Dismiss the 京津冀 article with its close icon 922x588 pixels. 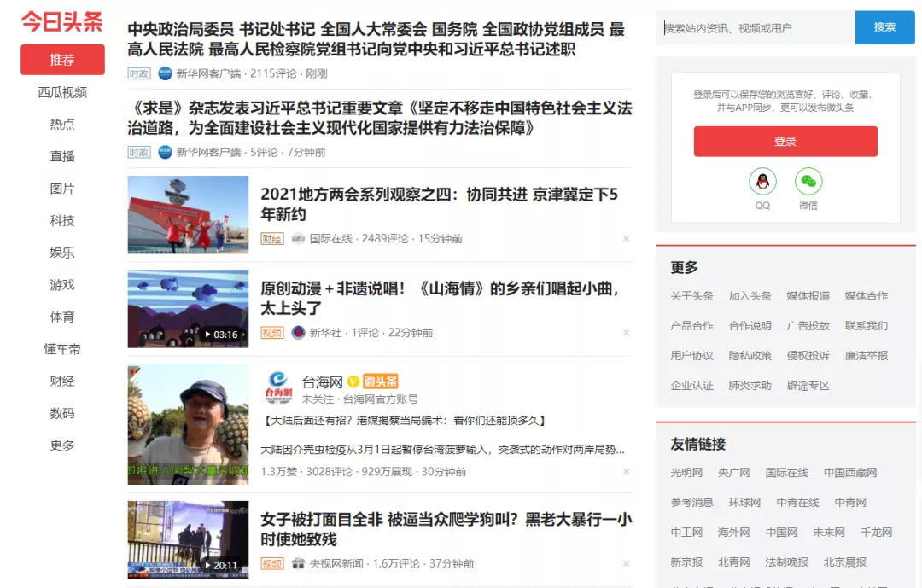pyautogui.click(x=627, y=239)
